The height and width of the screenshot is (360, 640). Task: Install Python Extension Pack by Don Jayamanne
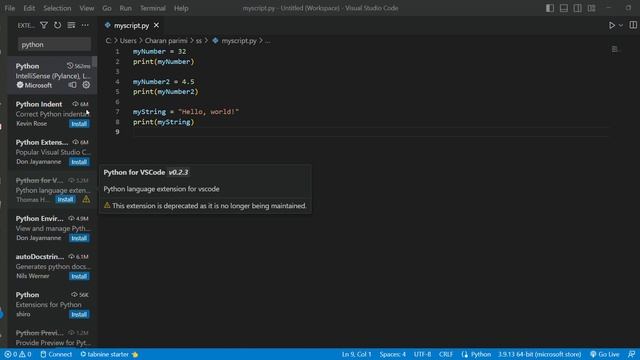tap(79, 162)
